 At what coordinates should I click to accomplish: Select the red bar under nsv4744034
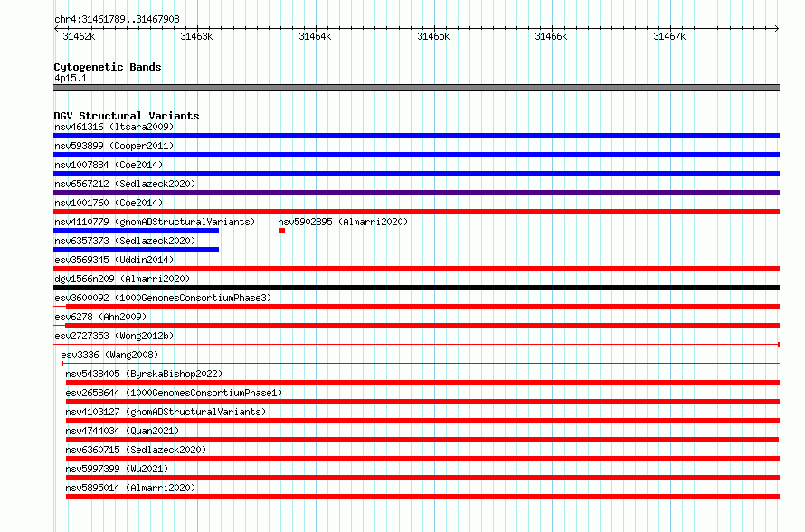(x=422, y=440)
